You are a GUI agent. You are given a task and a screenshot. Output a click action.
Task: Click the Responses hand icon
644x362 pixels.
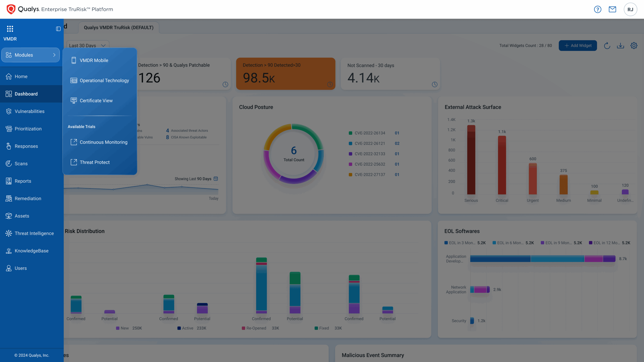[9, 146]
